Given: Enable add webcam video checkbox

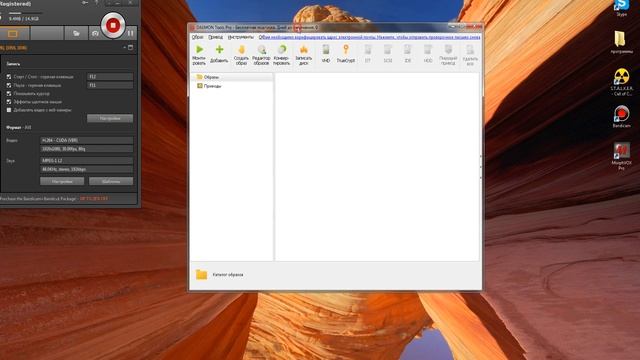Looking at the screenshot, I should tap(9, 110).
